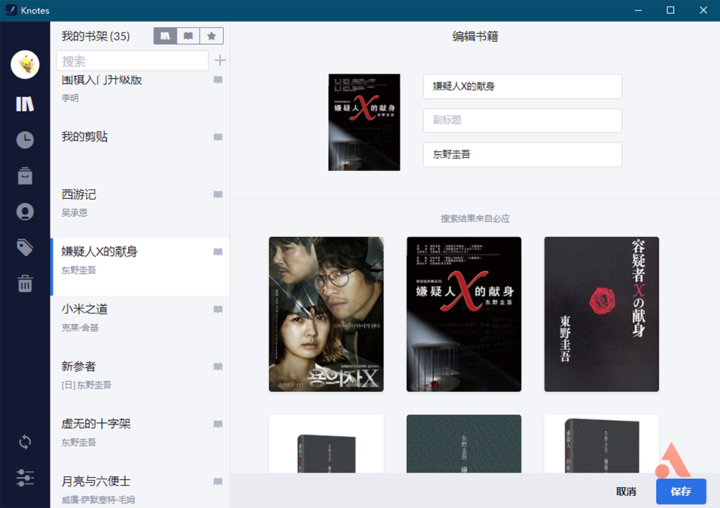Click the subtitle 副标题 input field
Viewport: 720px width, 508px height.
(523, 120)
